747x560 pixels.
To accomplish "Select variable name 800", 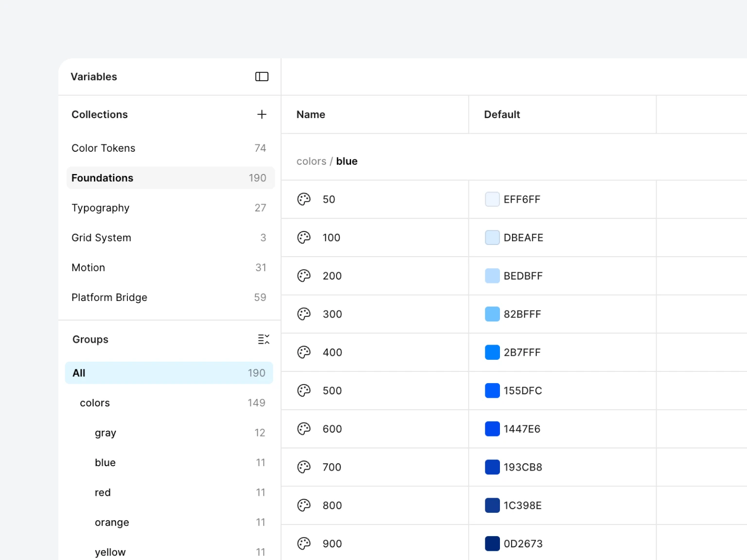I will [332, 506].
